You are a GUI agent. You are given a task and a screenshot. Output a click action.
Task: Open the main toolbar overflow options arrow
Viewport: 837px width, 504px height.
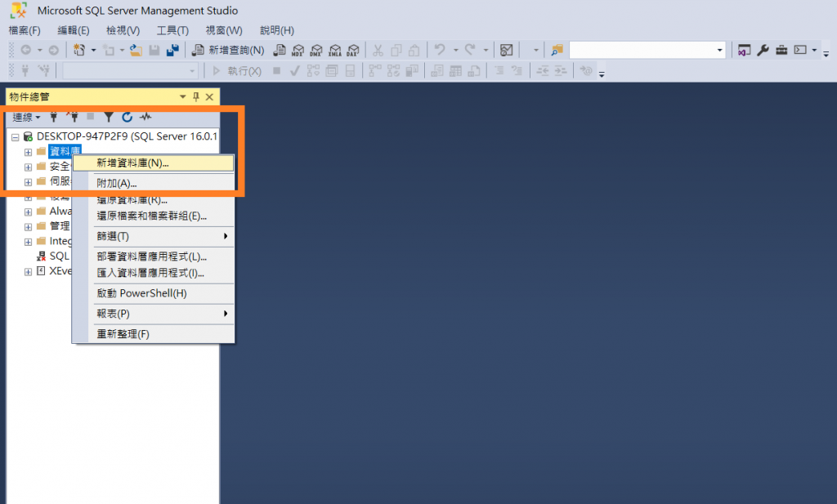[x=826, y=53]
